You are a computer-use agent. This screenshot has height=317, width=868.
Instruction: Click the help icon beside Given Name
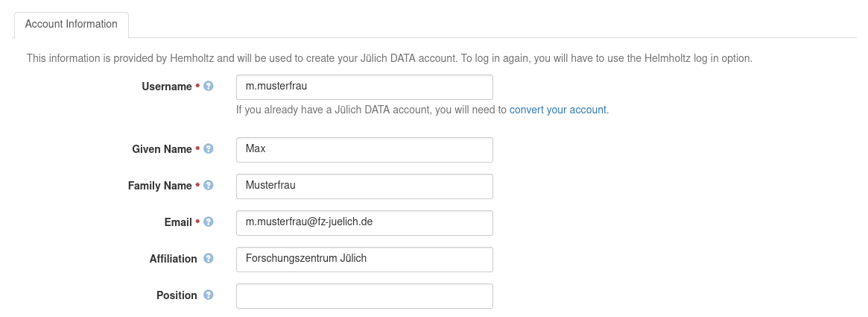click(x=208, y=149)
